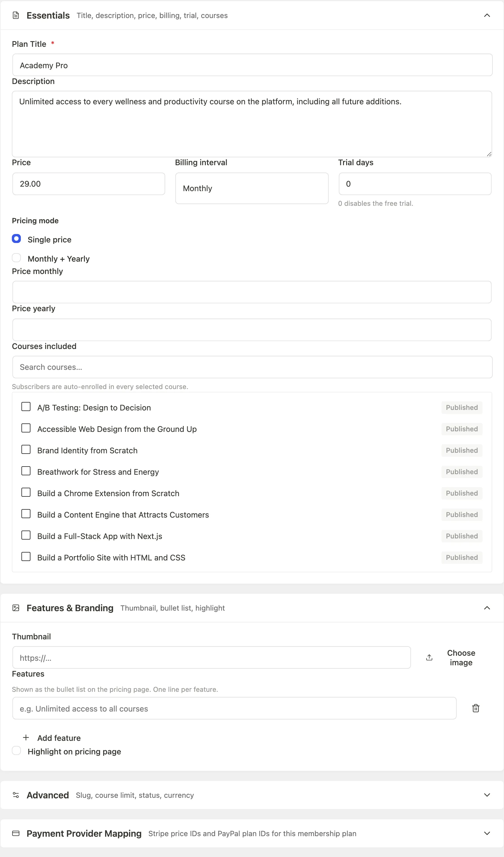Select the Single price radio option
The width and height of the screenshot is (504, 857).
click(16, 239)
